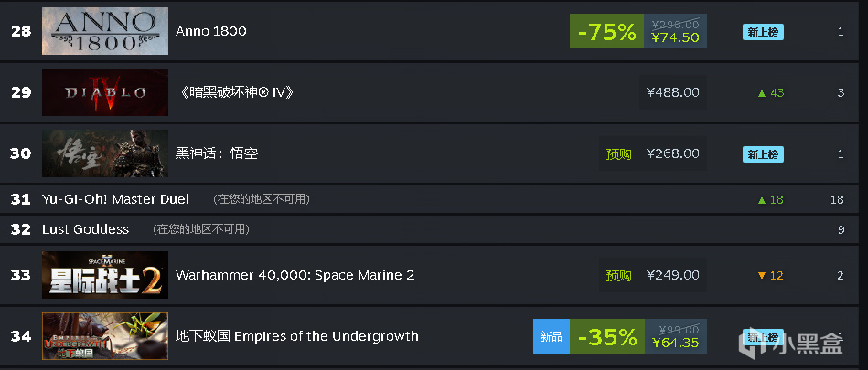This screenshot has height=370, width=868.
Task: Click the Anno 1800 title text
Action: coord(211,31)
